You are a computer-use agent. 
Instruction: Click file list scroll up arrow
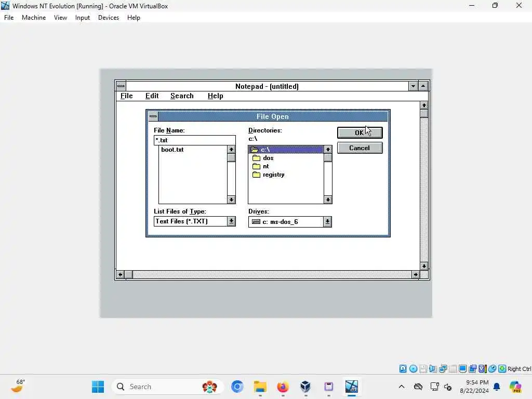[231, 150]
